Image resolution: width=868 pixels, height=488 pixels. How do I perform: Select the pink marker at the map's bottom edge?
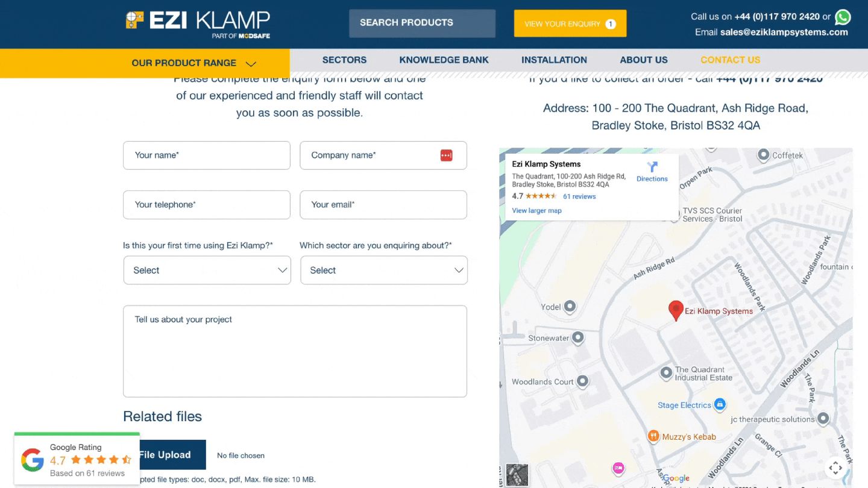[x=618, y=468]
